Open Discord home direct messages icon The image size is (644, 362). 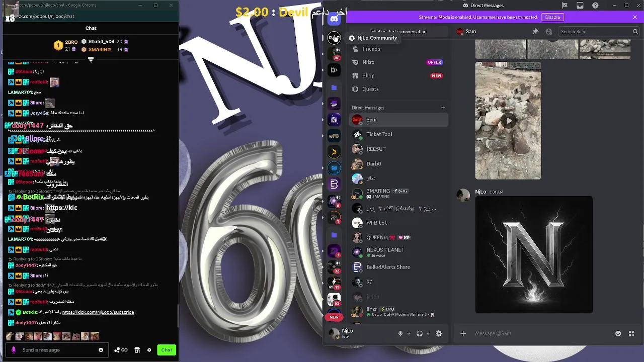pos(334,20)
